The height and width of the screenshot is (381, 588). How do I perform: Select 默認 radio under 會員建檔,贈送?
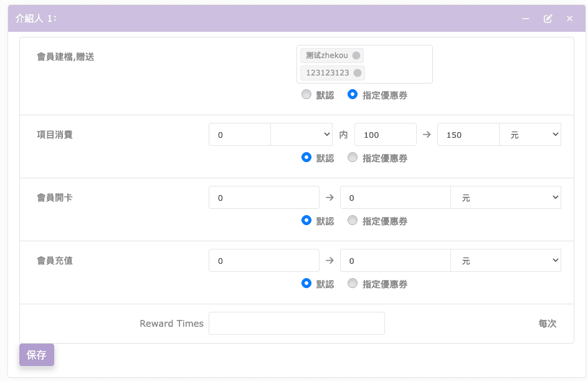pyautogui.click(x=306, y=95)
